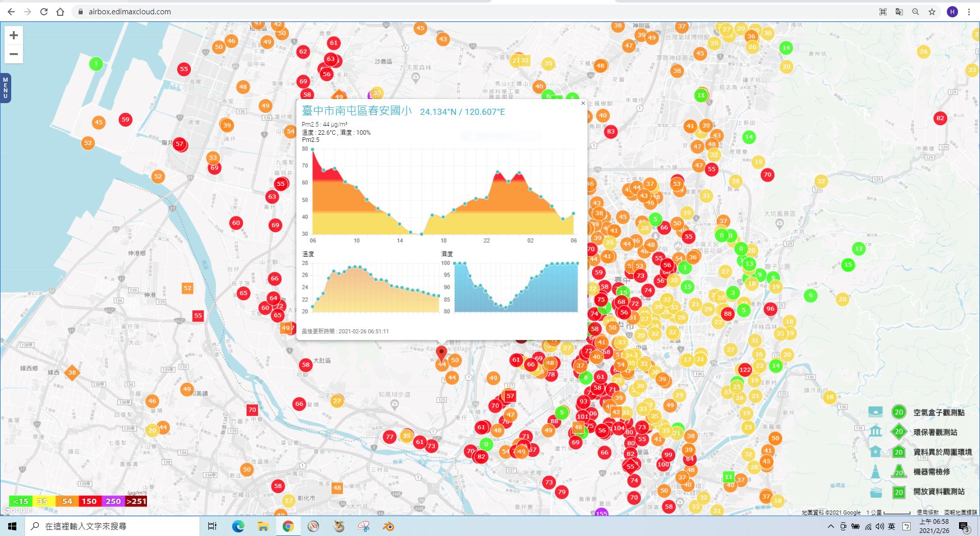The image size is (980, 536).
Task: Click the purple 250 legend swatch
Action: coord(113,501)
